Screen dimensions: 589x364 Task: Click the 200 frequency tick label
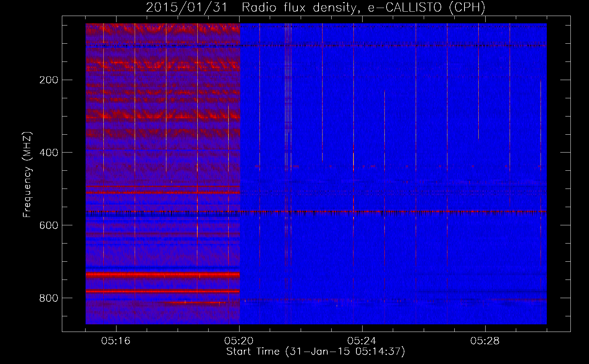pos(49,80)
